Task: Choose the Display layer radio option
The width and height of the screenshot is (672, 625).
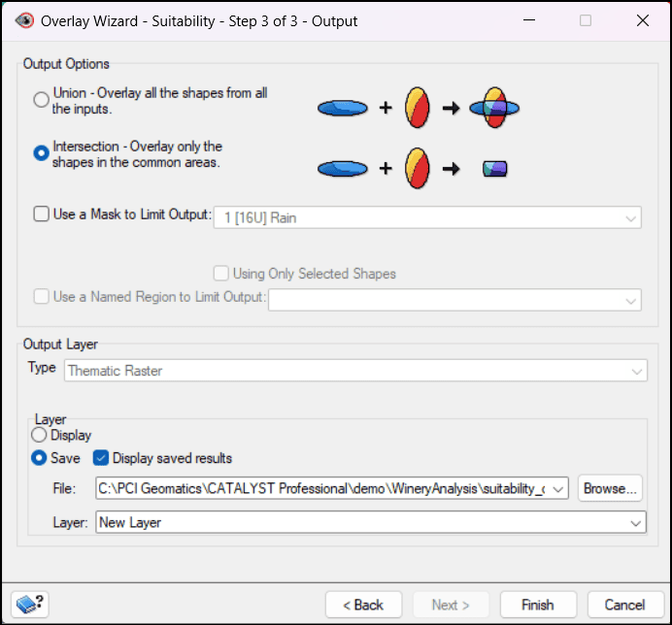Action: (39, 435)
